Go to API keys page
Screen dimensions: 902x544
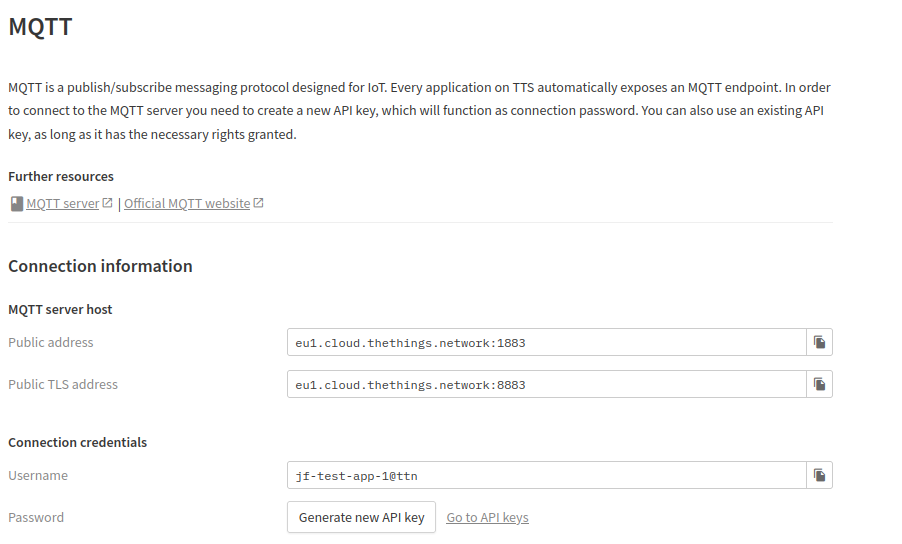click(487, 518)
